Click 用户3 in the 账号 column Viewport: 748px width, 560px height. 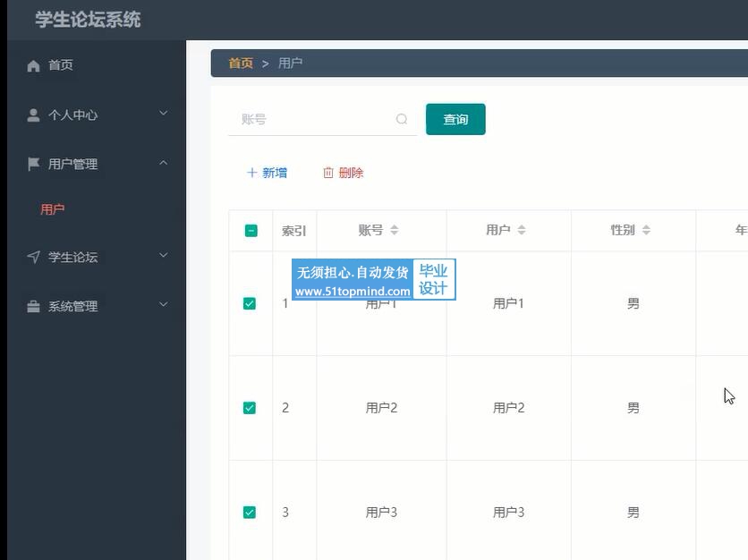[x=381, y=513]
